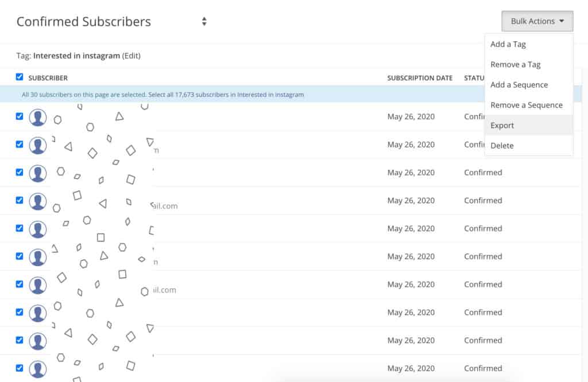Click the (Edit) link beside the tag name
The width and height of the screenshot is (588, 382).
click(131, 56)
